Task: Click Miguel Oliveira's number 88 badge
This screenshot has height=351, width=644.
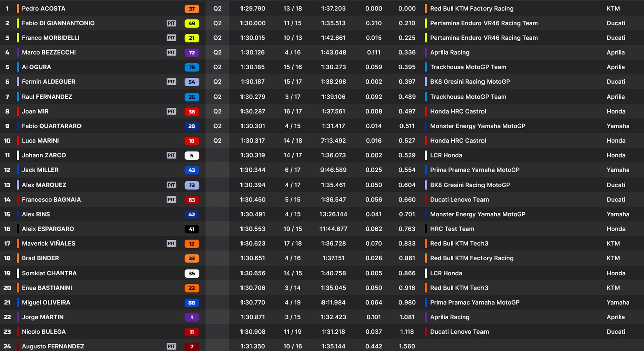Action: (x=192, y=303)
